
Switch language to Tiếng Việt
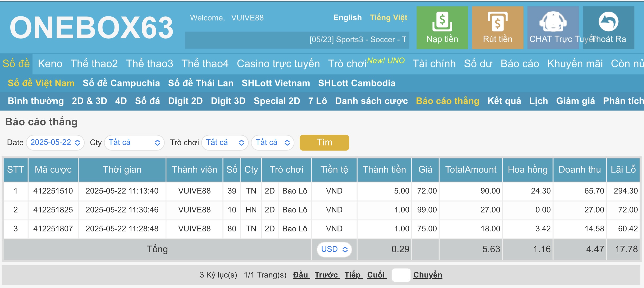[388, 17]
